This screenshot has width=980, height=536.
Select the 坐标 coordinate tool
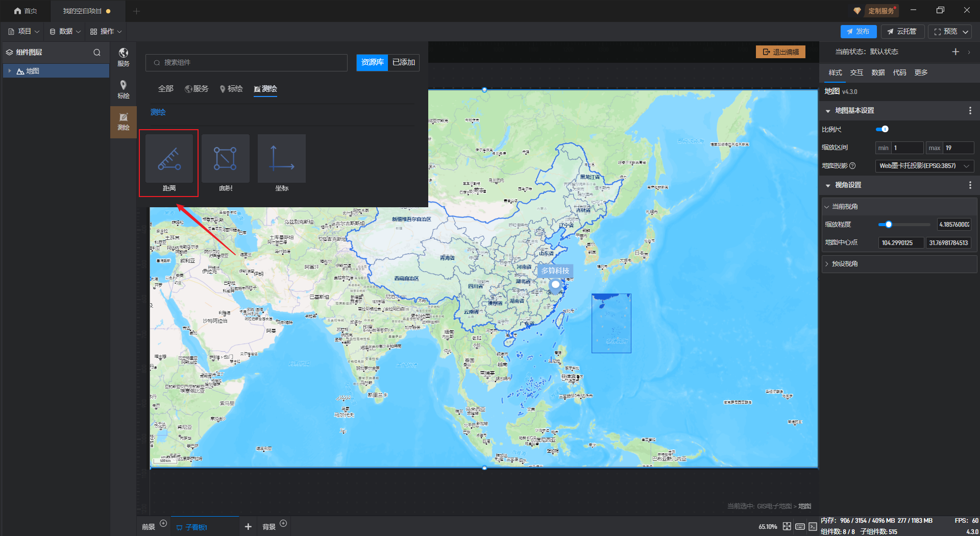[281, 162]
